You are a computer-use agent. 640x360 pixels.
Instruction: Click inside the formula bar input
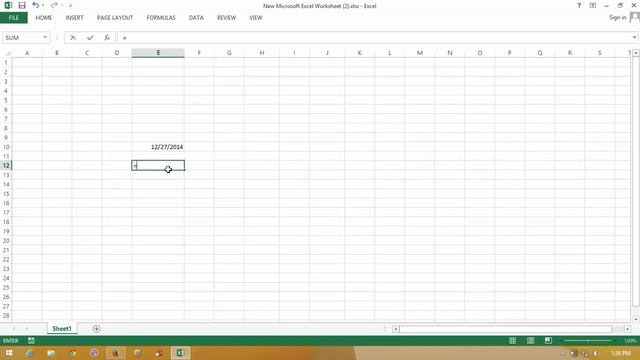373,38
